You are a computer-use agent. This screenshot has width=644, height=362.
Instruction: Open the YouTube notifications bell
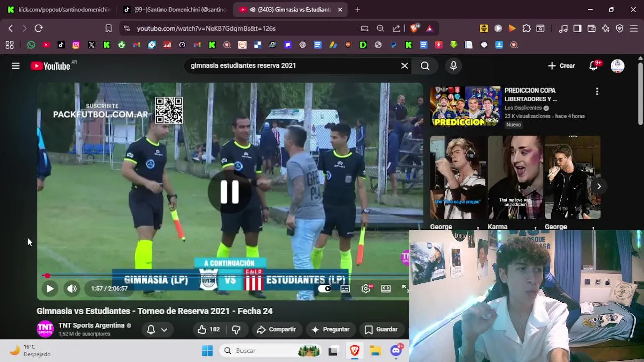click(x=594, y=66)
